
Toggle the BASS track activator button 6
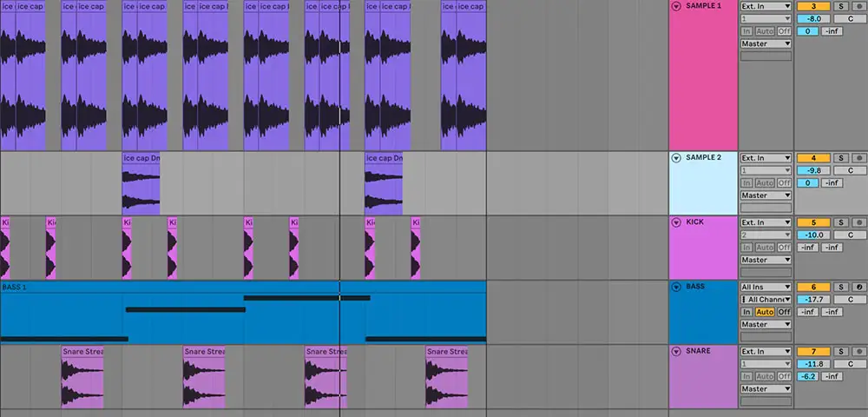point(812,287)
